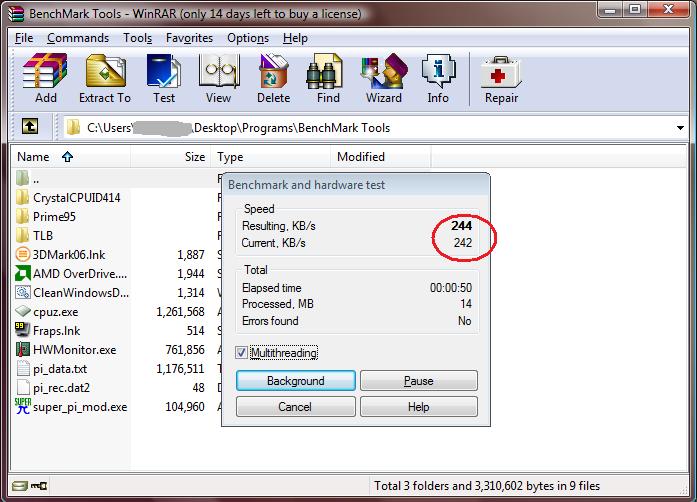Click the WinRAR title bar app icon
697x502 pixels.
coord(16,13)
